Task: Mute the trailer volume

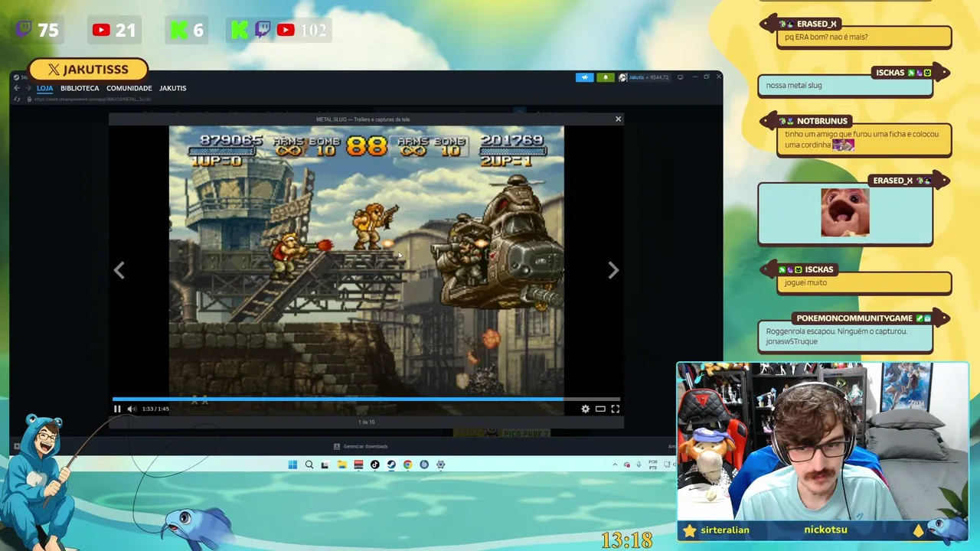Action: (132, 409)
